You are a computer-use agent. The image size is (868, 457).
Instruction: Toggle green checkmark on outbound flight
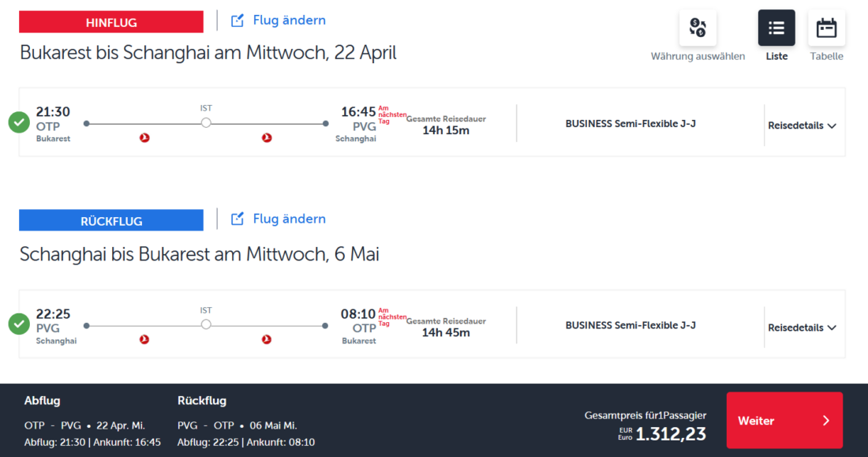(19, 122)
